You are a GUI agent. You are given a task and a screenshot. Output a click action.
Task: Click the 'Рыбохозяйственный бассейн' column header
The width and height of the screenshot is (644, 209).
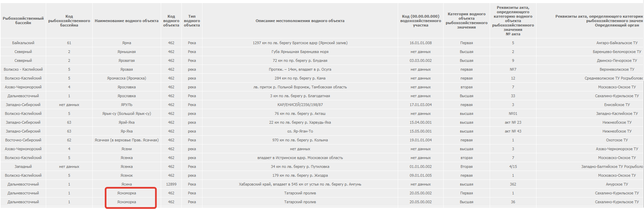tap(23, 21)
